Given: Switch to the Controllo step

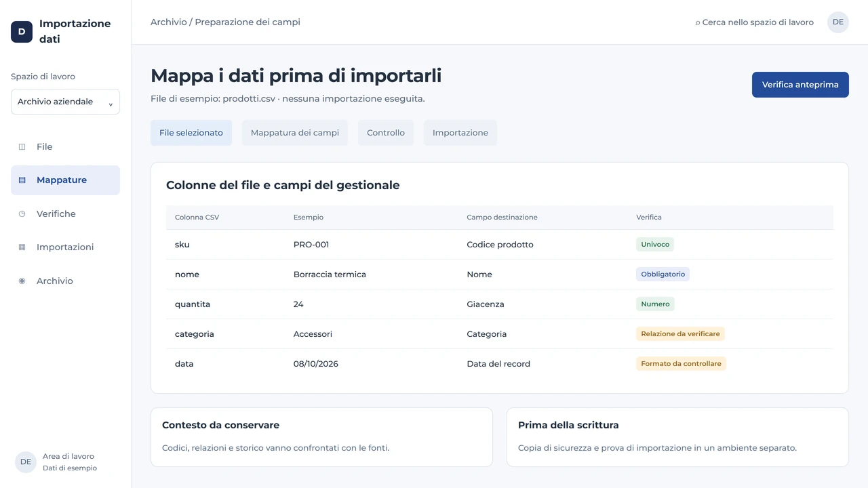Looking at the screenshot, I should pyautogui.click(x=386, y=133).
